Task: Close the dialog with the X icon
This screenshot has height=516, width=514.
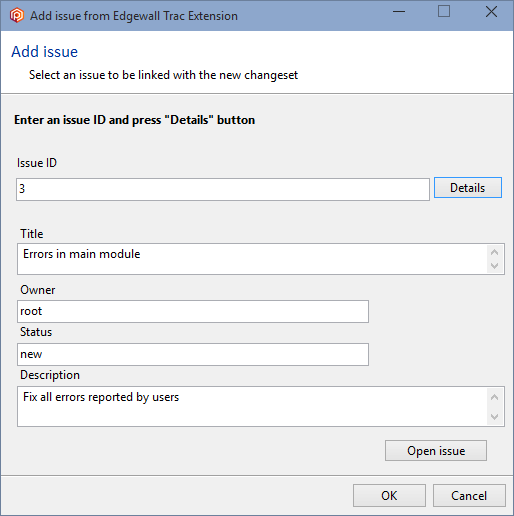Action: coord(491,12)
